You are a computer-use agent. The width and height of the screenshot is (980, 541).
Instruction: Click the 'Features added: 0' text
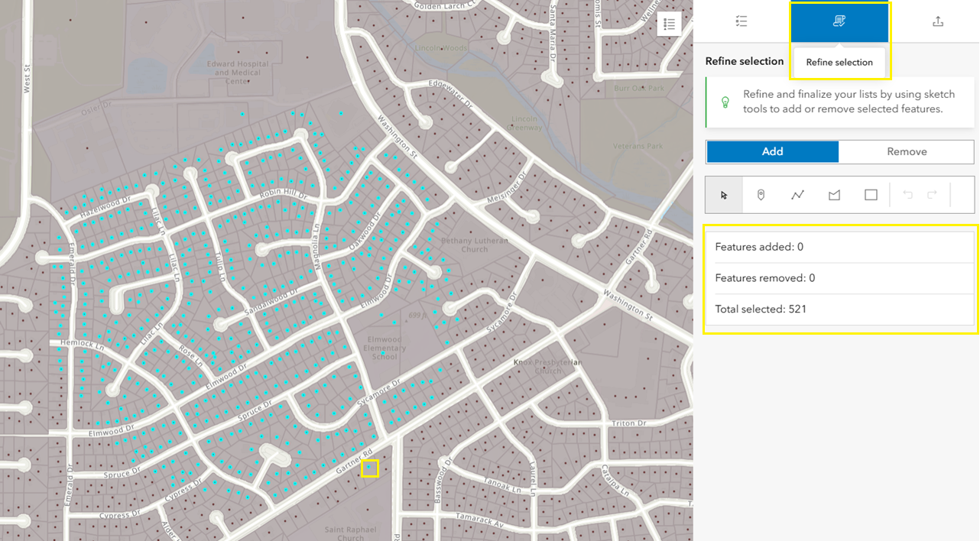click(759, 247)
